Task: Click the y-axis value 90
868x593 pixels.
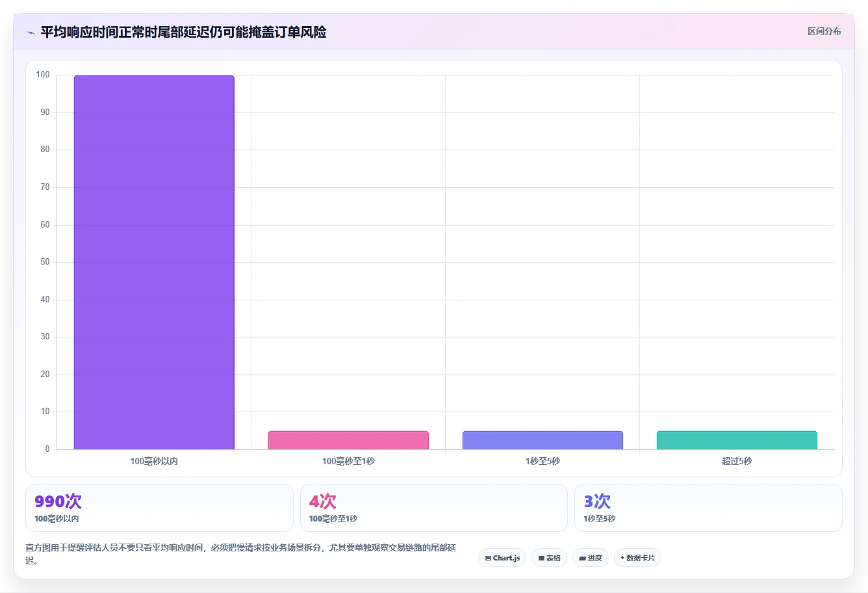Action: click(x=45, y=112)
